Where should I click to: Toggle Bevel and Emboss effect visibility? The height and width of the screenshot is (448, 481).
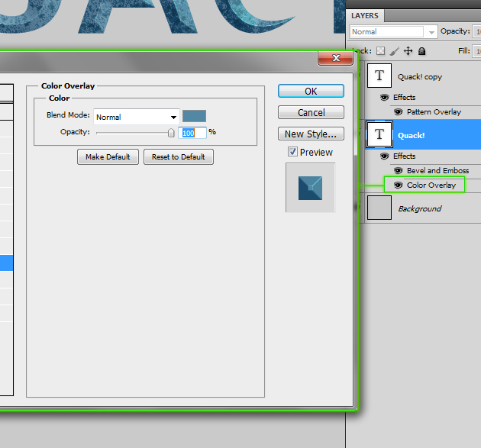click(x=398, y=171)
